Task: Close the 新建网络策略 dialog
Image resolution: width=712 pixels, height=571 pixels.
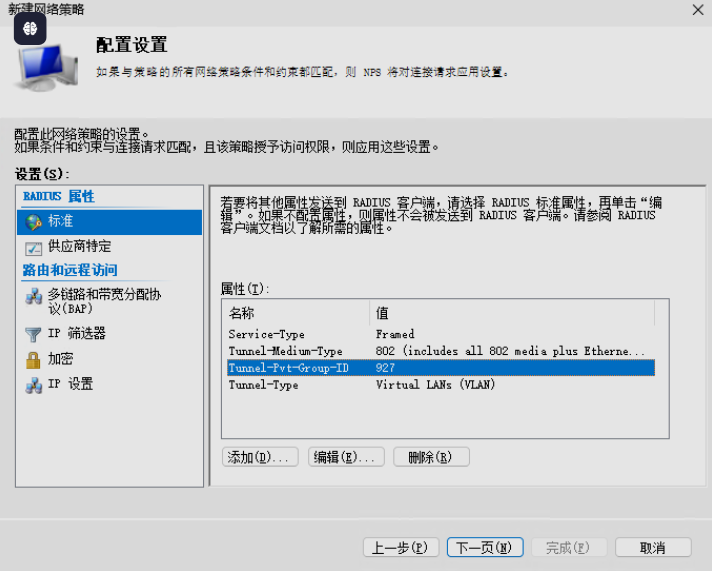Action: pyautogui.click(x=698, y=10)
